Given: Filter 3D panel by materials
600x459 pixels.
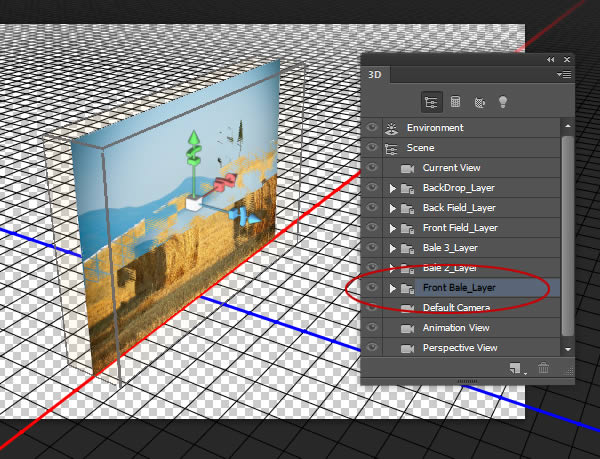Looking at the screenshot, I should tap(479, 102).
